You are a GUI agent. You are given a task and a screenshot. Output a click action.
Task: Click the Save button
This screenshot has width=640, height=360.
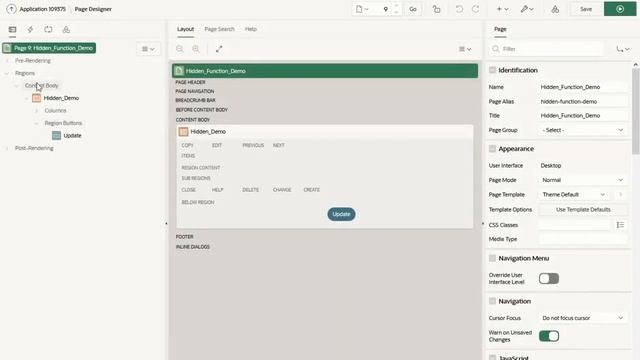point(586,9)
